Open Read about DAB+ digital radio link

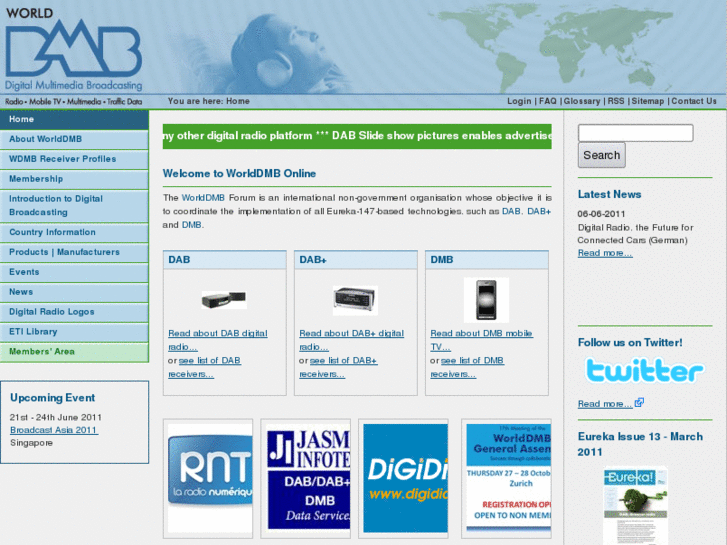351,340
